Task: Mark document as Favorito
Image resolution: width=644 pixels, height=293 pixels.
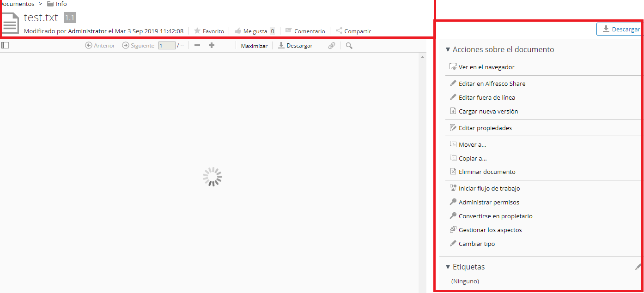Action: point(209,31)
